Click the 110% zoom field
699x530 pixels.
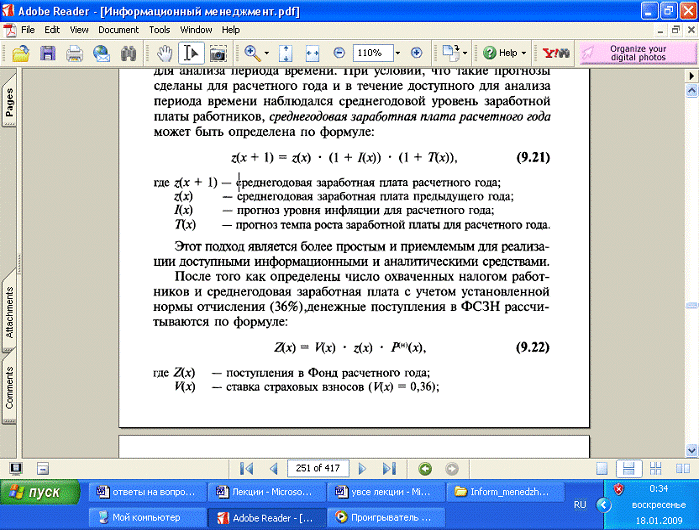pos(373,53)
